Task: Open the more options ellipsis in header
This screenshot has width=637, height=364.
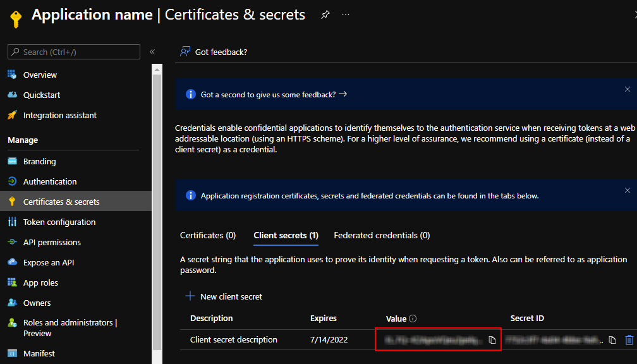Action: (x=346, y=15)
